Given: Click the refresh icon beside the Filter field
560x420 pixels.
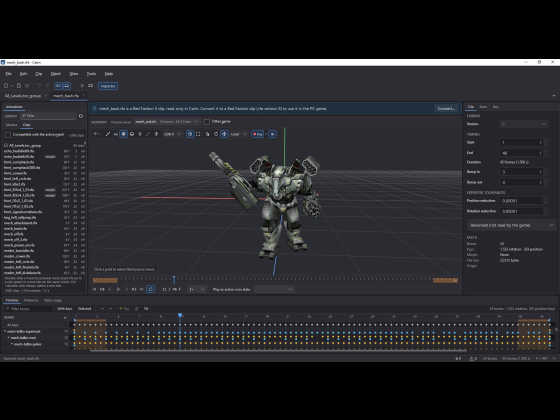Looking at the screenshot, I should click(81, 116).
